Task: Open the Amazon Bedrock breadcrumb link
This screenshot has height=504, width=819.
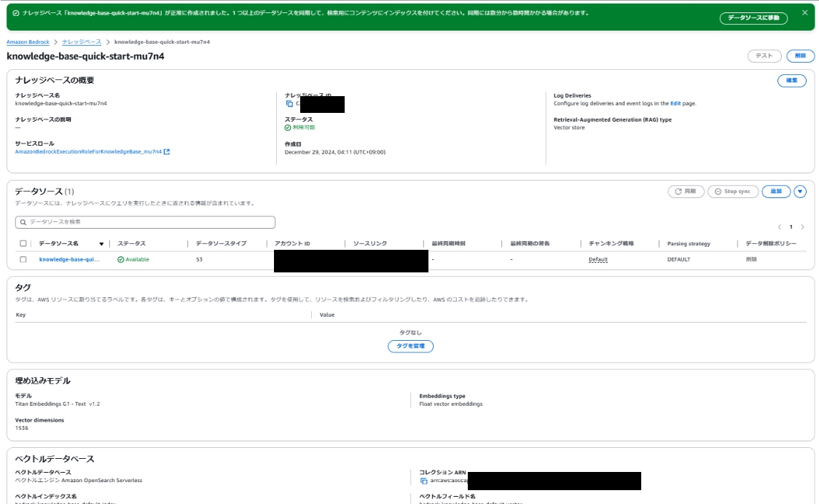Action: 28,42
